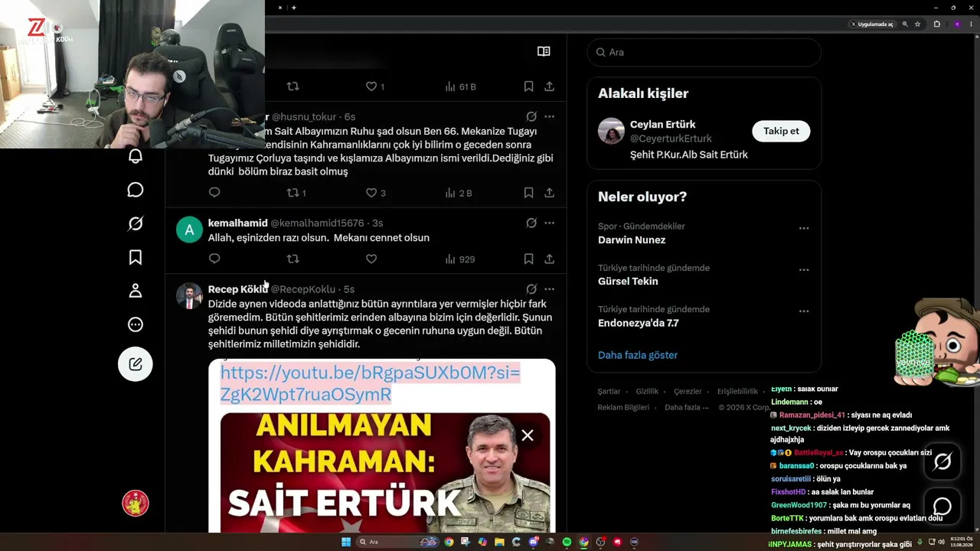Open the floating Grok button at bottom right
The width and height of the screenshot is (980, 551).
[942, 461]
